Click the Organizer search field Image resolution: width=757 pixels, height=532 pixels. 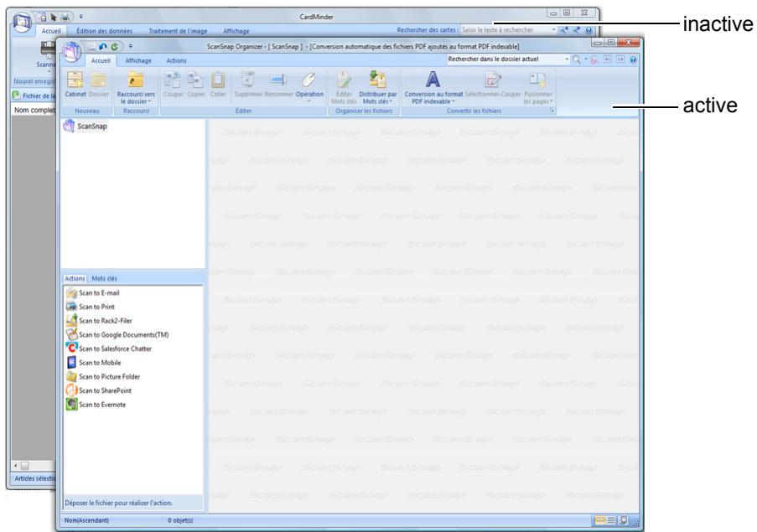[x=505, y=59]
